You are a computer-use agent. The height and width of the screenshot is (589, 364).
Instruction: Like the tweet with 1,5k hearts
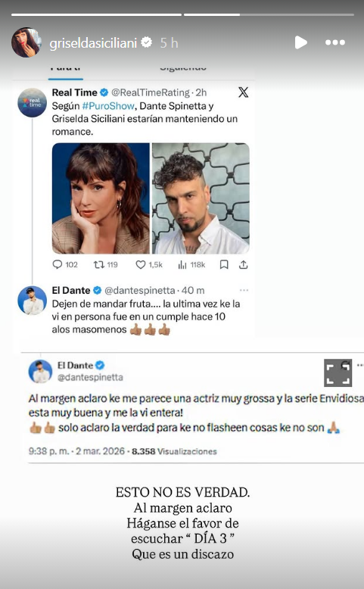(x=149, y=265)
